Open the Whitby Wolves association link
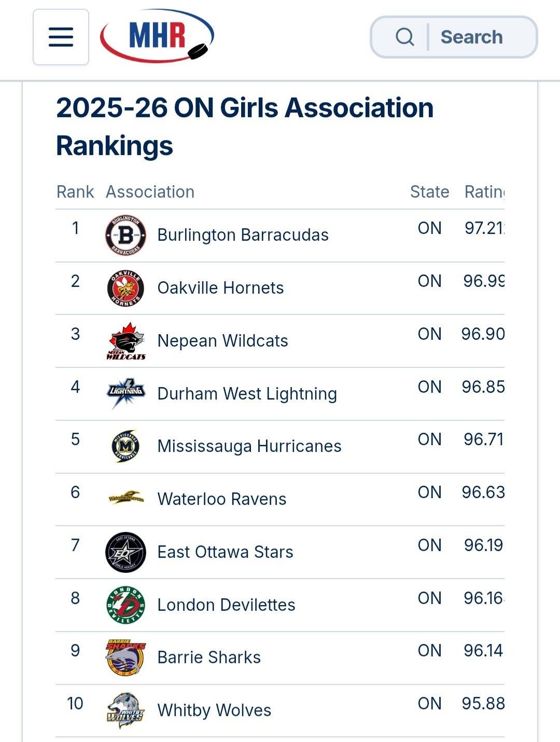Screen dimensions: 560x742 point(214,710)
